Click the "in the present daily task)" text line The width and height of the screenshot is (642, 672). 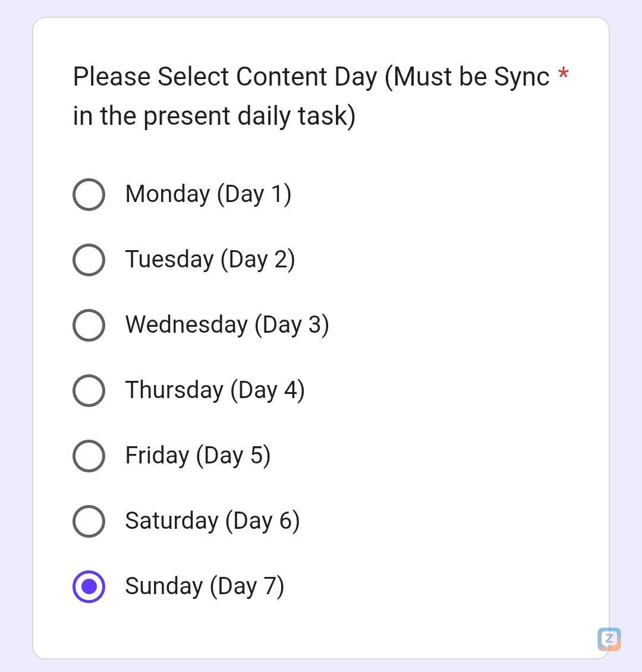pyautogui.click(x=214, y=116)
